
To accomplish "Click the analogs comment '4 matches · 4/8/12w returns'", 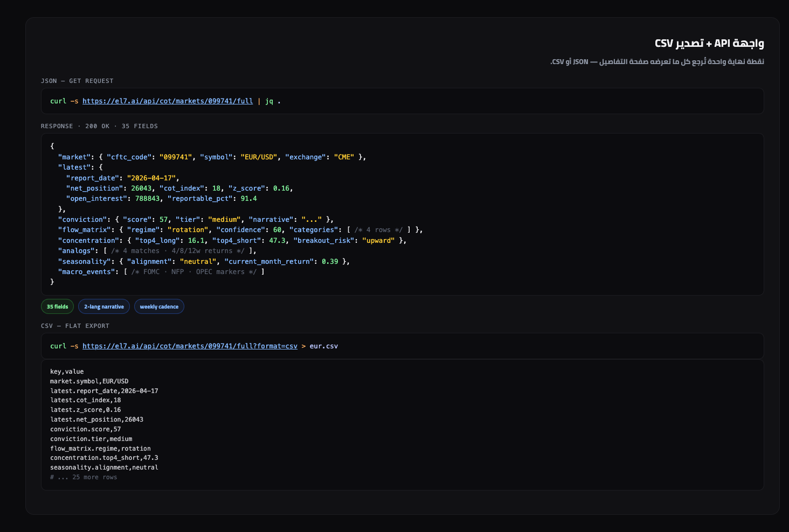I will coord(178,251).
